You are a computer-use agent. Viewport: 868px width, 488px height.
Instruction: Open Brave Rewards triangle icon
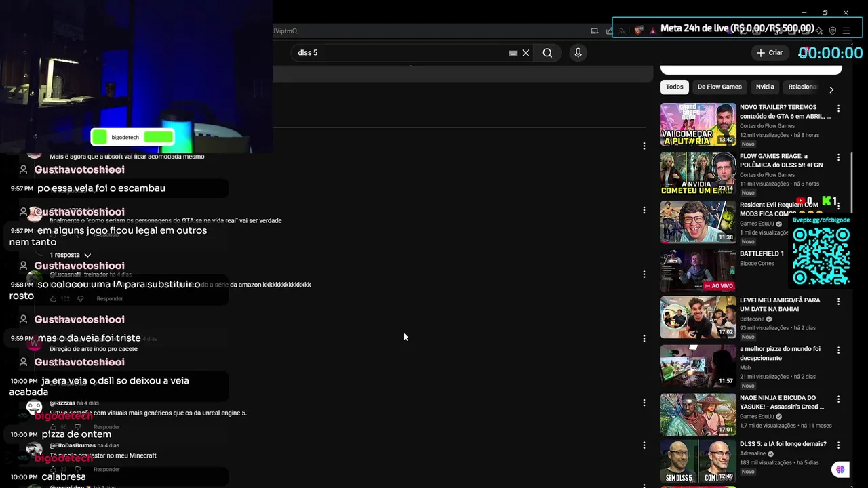point(653,30)
